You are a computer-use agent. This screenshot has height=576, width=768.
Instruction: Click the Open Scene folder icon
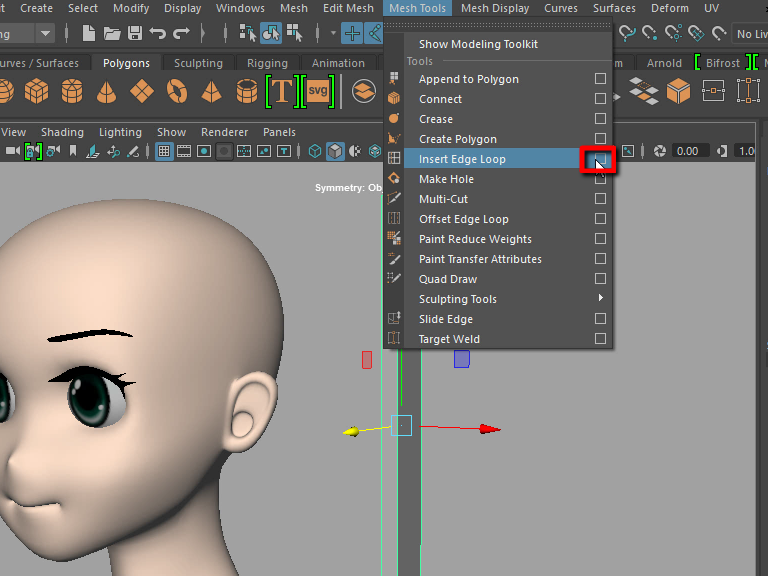pos(112,33)
